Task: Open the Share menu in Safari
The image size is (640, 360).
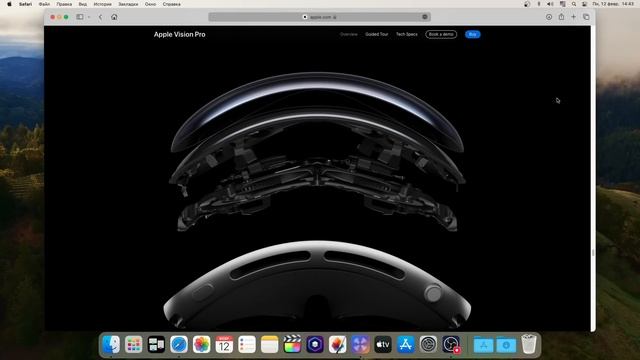Action: (x=561, y=17)
